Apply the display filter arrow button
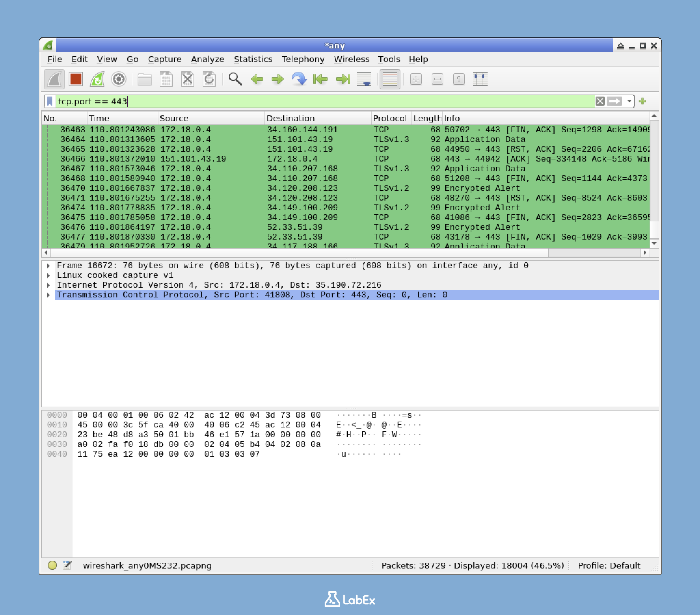This screenshot has width=700, height=615. (x=614, y=101)
